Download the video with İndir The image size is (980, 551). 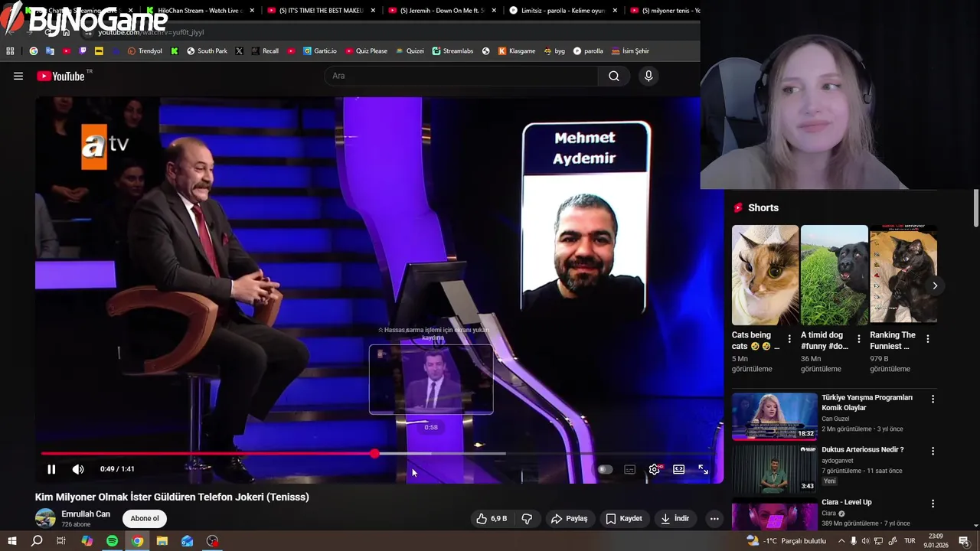pos(675,518)
